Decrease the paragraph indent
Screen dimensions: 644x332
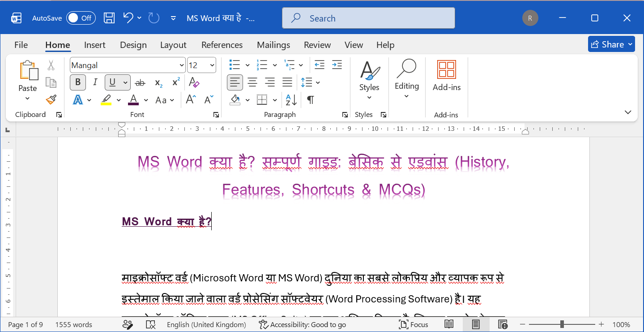point(320,65)
